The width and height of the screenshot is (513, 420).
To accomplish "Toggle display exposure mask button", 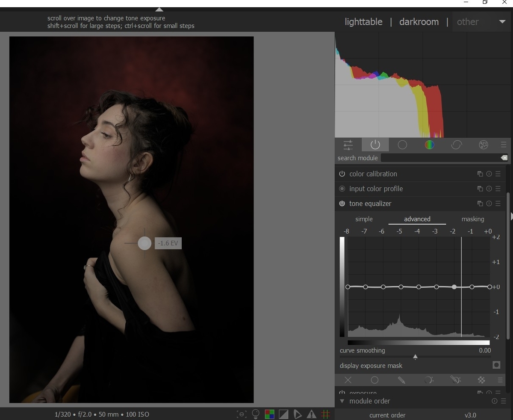I will 496,365.
